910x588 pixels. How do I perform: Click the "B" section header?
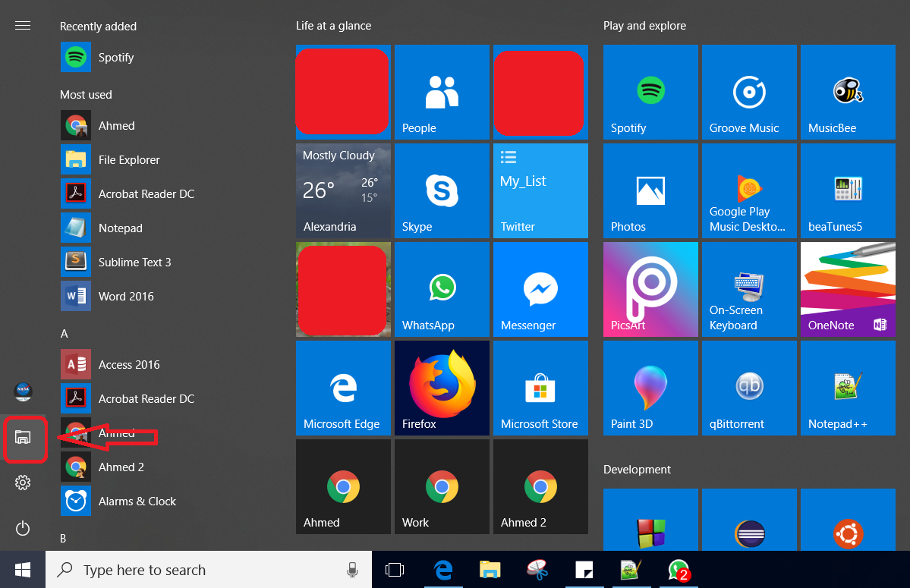64,539
